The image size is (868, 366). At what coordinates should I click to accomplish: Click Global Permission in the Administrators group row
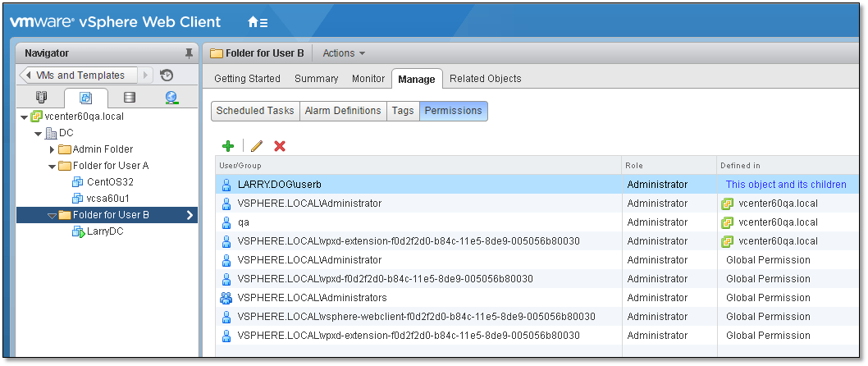[769, 298]
